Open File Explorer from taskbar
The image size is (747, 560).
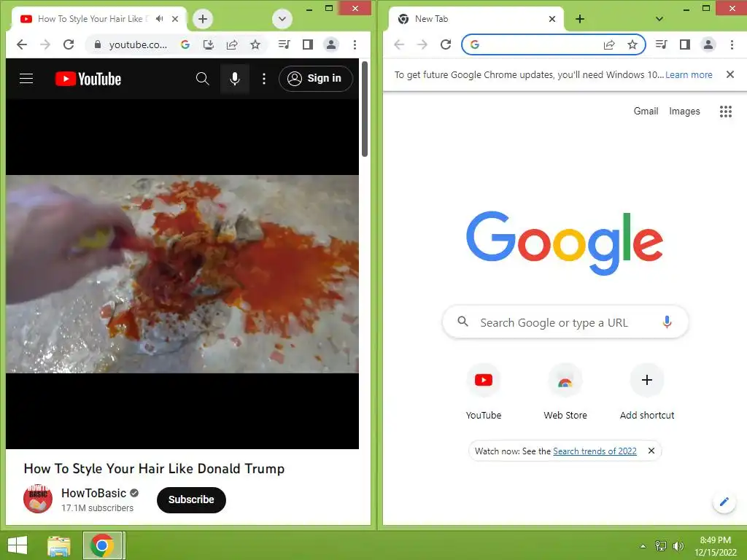coord(59,545)
